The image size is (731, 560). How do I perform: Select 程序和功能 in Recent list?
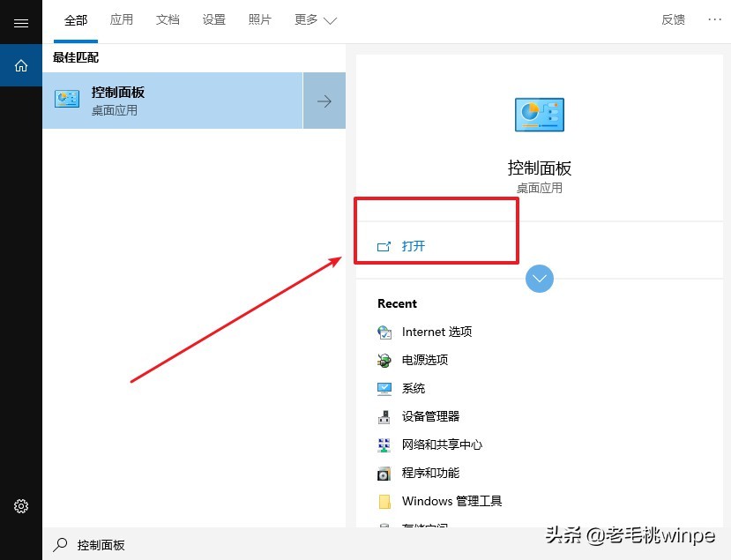430,473
